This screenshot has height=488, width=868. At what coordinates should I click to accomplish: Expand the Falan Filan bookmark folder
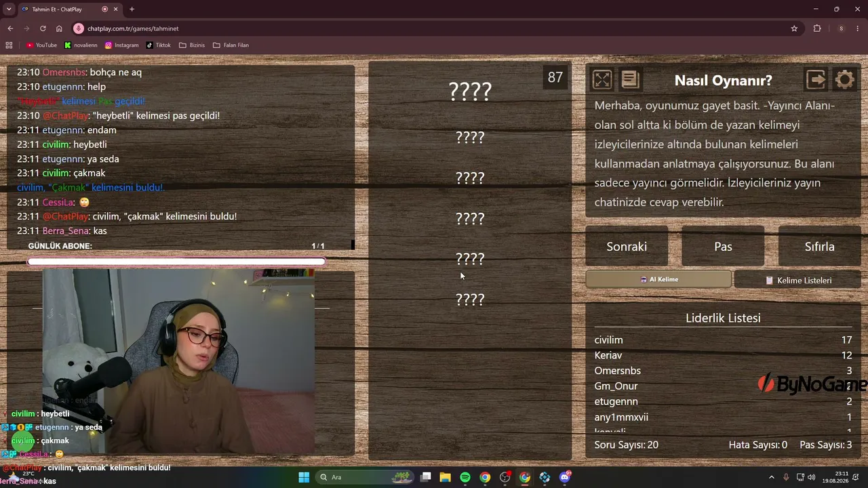point(231,45)
